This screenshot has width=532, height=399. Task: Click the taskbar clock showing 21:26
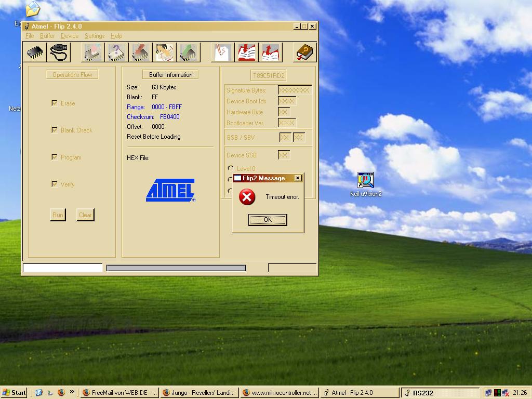click(x=520, y=393)
